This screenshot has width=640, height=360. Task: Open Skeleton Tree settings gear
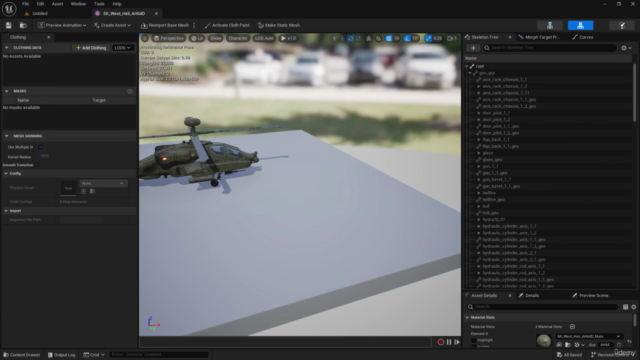(x=626, y=48)
